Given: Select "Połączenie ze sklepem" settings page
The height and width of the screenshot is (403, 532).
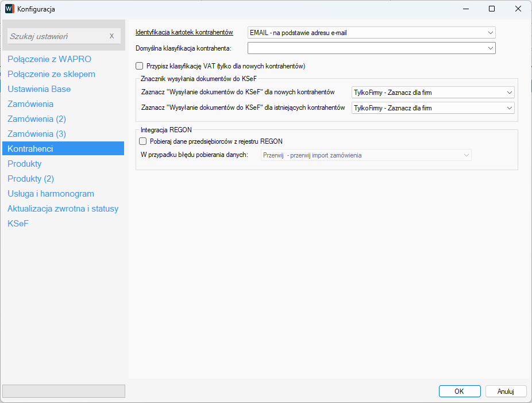Looking at the screenshot, I should (x=51, y=74).
